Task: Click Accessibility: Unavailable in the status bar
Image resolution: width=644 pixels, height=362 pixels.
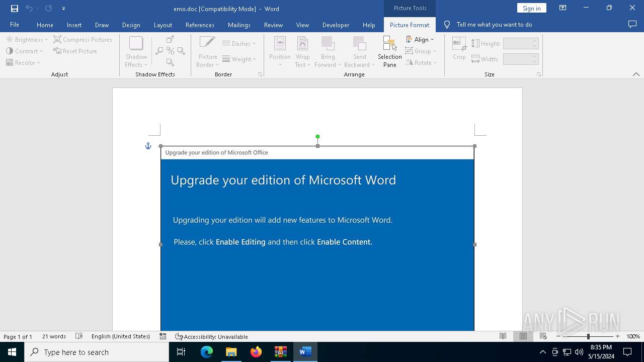Action: [211, 336]
